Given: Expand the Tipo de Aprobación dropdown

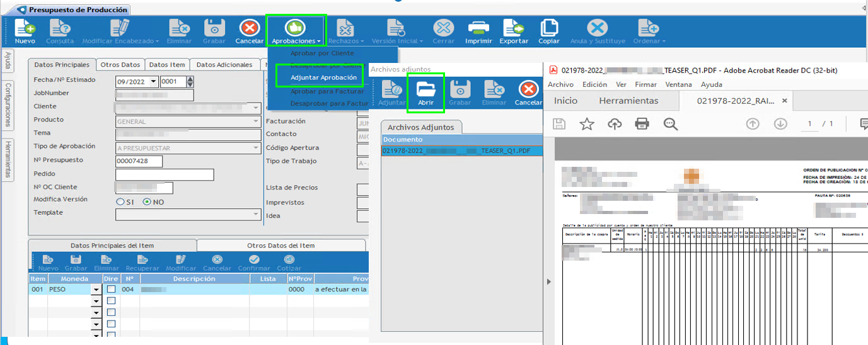Looking at the screenshot, I should tap(256, 148).
